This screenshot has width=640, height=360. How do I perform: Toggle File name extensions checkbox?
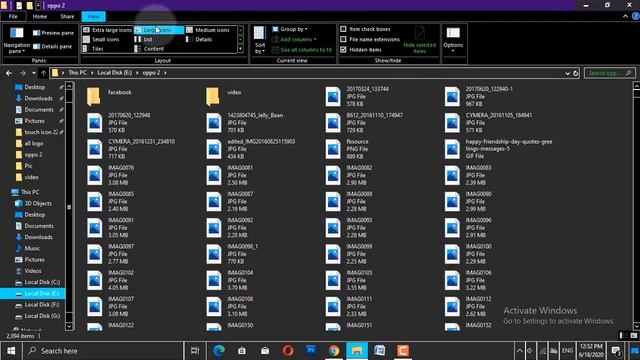click(x=343, y=39)
